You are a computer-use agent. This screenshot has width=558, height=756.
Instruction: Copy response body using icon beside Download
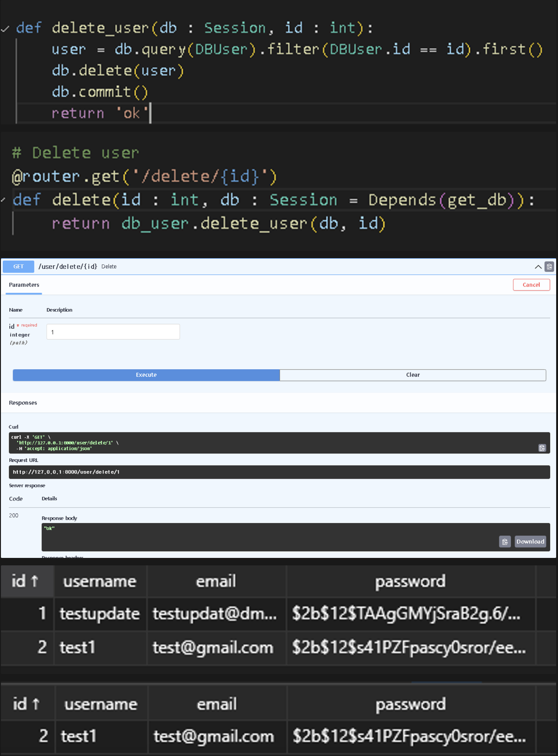[505, 542]
